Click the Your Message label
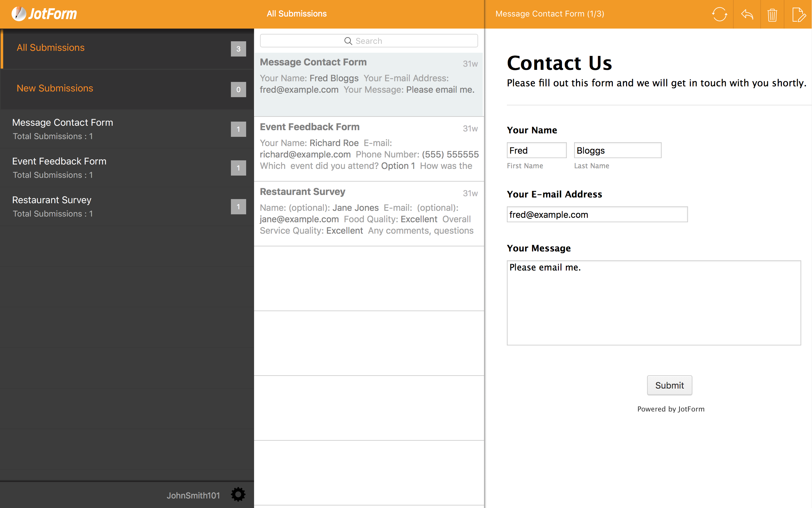The image size is (812, 508). 539,248
